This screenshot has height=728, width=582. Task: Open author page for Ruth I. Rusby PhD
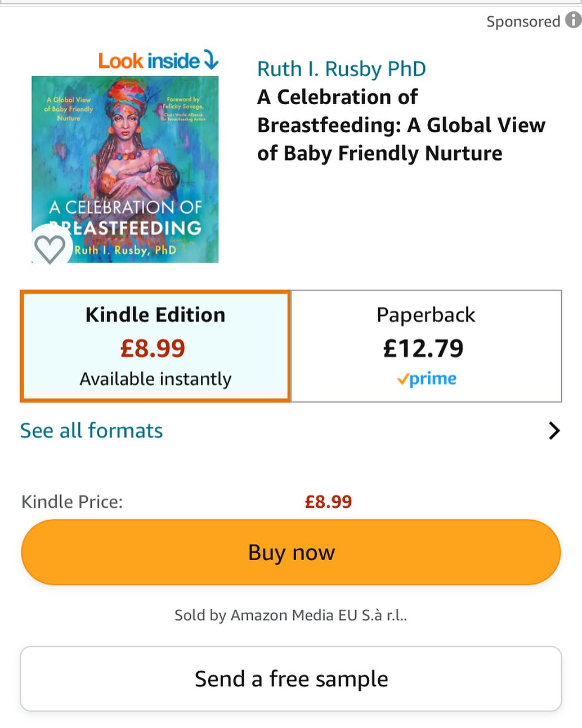pos(341,69)
